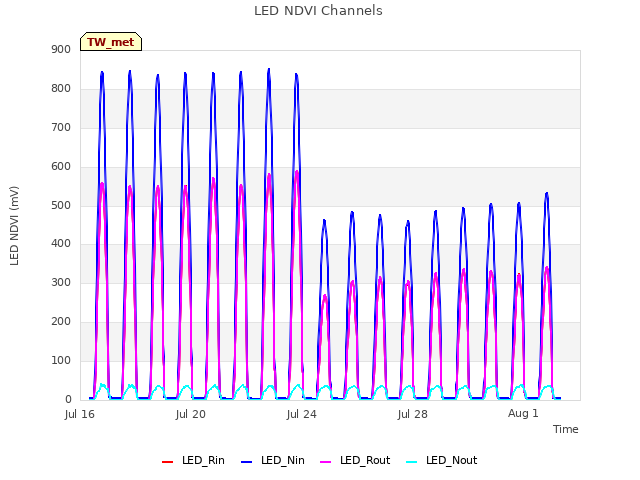Click the 800 y-axis tick label
This screenshot has height=480, width=640.
[x=61, y=89]
